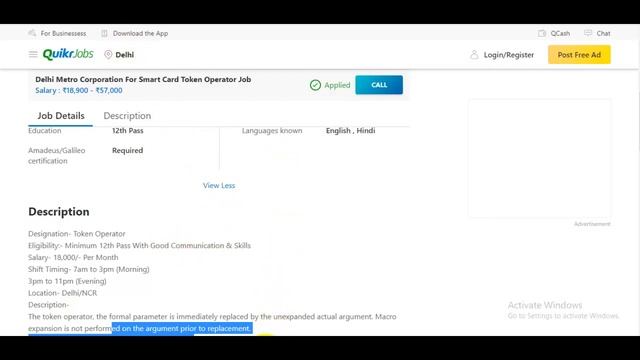Click the 'Shift Timing- 7am to 3pm' line

[89, 269]
